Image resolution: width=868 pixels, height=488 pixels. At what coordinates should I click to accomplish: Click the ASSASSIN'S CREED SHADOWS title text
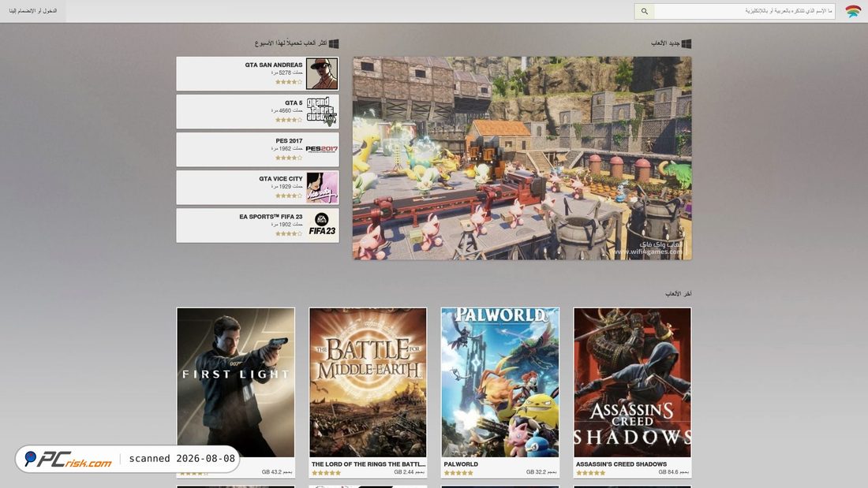[x=621, y=464]
